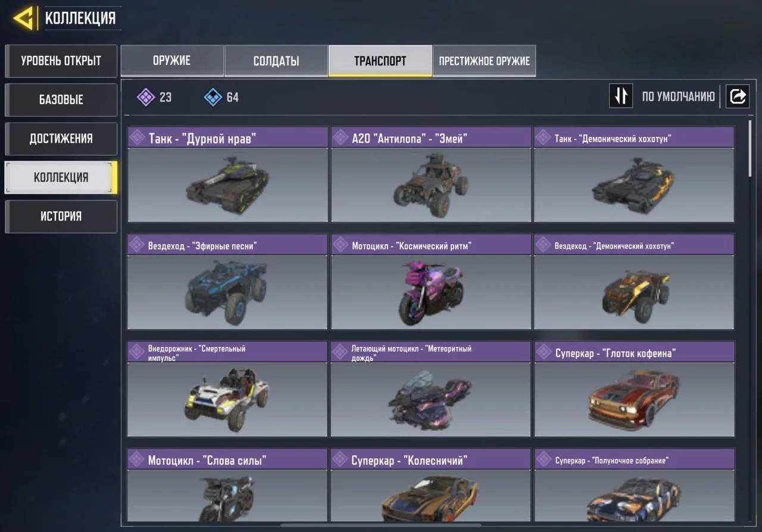Open the Достижения section
Screen dimensions: 762x532
pyautogui.click(x=61, y=139)
